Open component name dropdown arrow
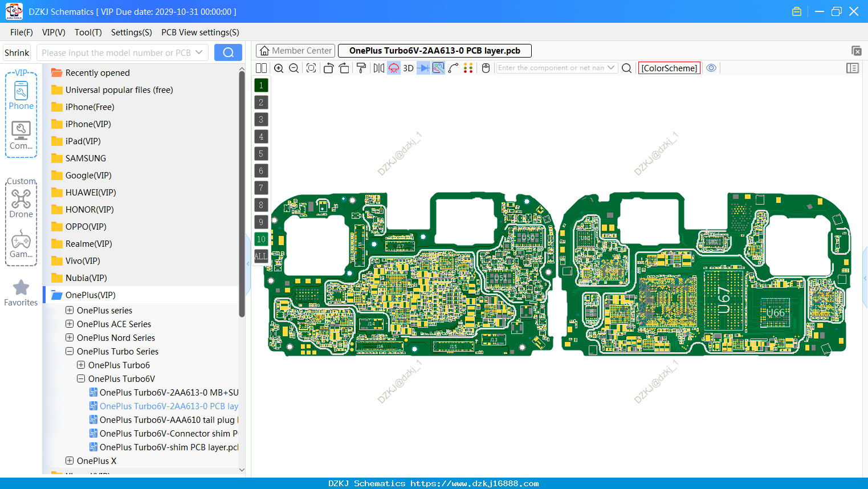The width and height of the screenshot is (868, 489). coord(612,68)
